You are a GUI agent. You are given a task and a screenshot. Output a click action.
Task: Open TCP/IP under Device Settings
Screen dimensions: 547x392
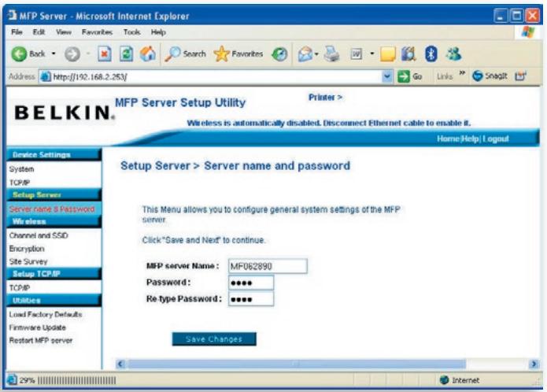point(20,183)
